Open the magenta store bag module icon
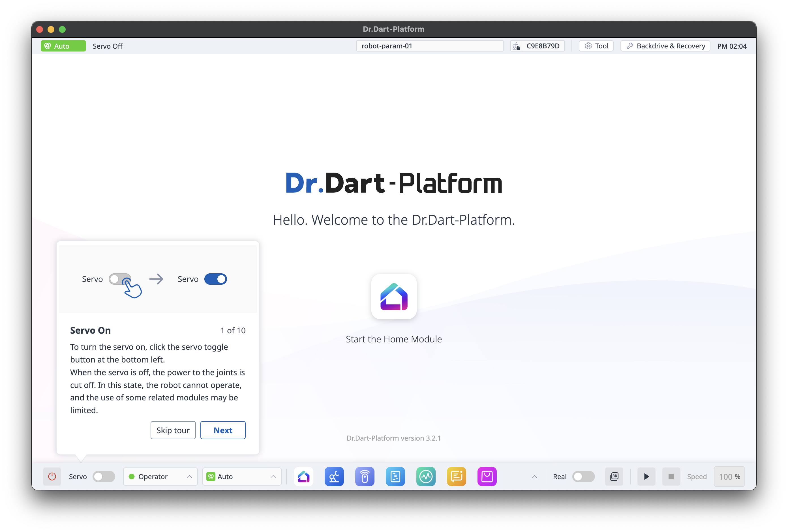Image resolution: width=788 pixels, height=532 pixels. [x=487, y=476]
